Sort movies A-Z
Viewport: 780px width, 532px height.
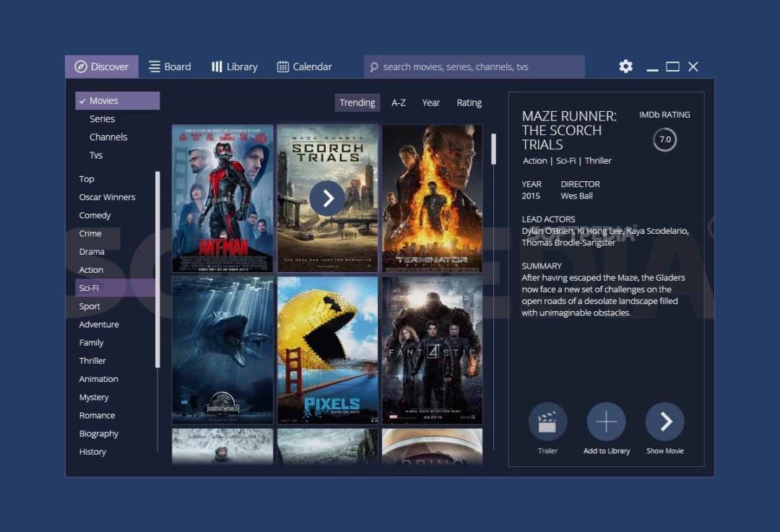[x=399, y=103]
